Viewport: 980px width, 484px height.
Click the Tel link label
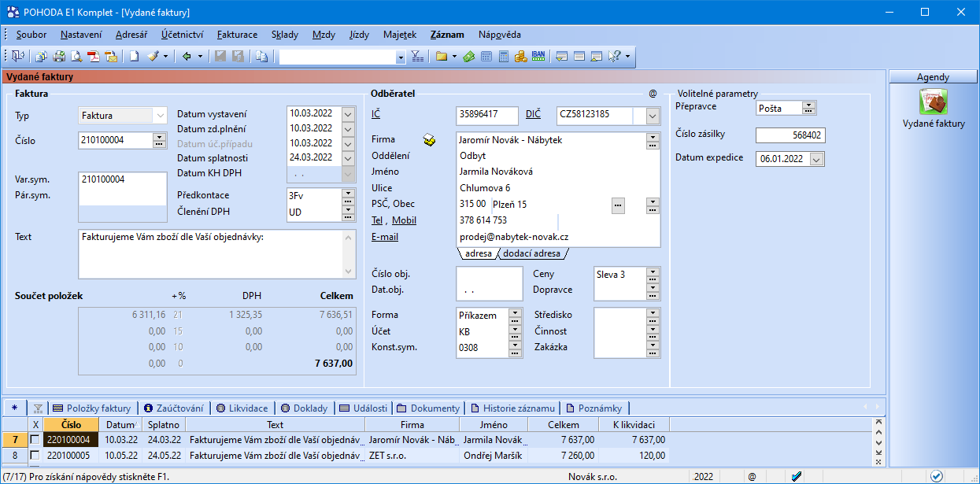pyautogui.click(x=377, y=220)
